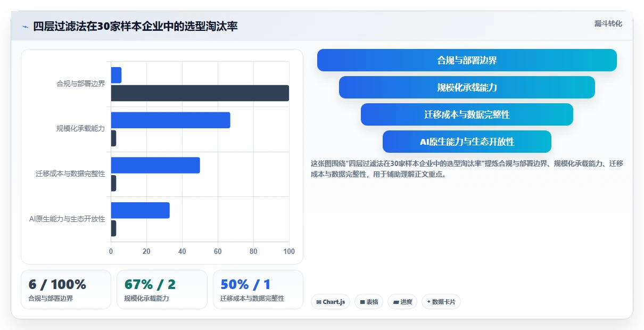This screenshot has height=330, width=644.
Task: Click the x-axis tick value 60
Action: (218, 251)
